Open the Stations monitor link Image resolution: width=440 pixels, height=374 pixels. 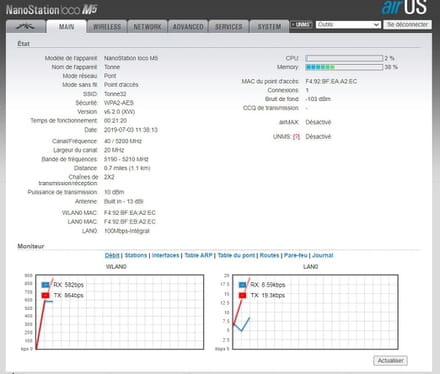(136, 255)
